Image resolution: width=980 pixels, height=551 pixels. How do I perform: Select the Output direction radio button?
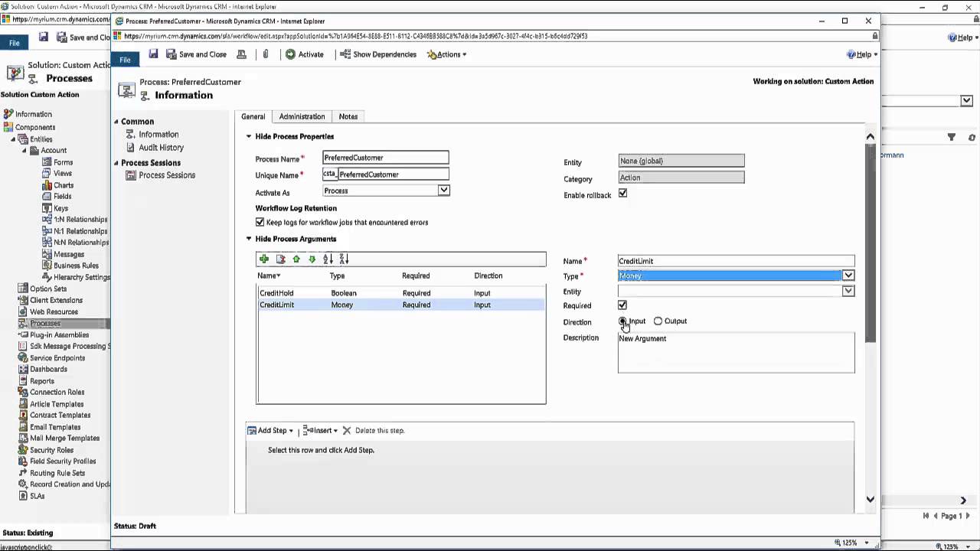pos(658,321)
